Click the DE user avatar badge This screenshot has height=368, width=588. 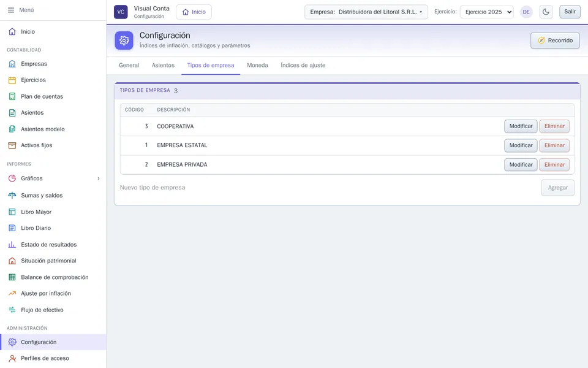pos(526,12)
